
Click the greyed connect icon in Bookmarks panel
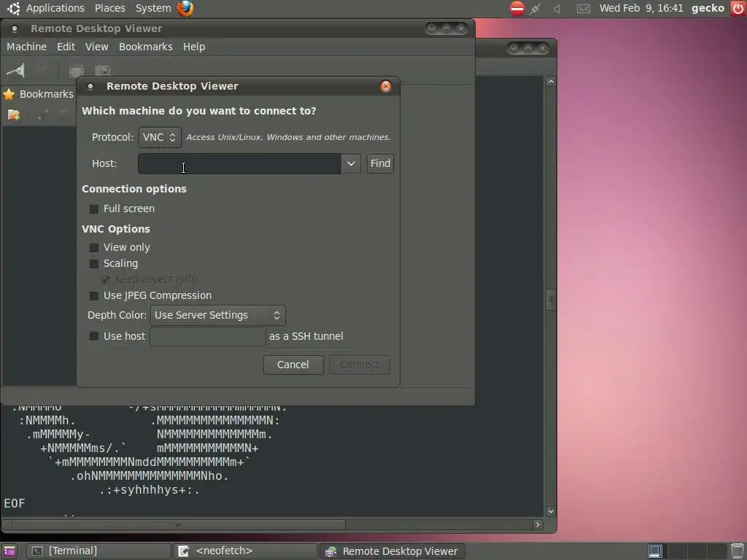click(x=43, y=114)
